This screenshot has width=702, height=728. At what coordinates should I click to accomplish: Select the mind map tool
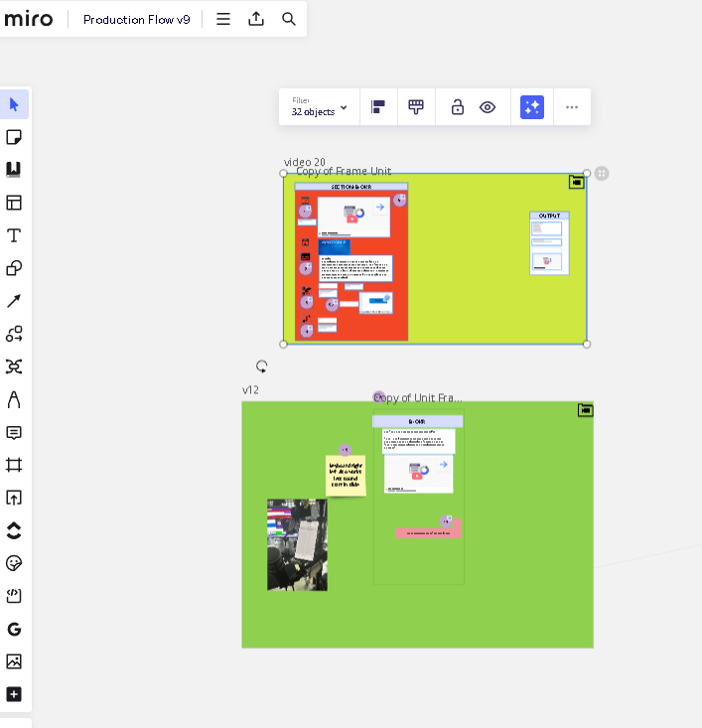pyautogui.click(x=14, y=366)
